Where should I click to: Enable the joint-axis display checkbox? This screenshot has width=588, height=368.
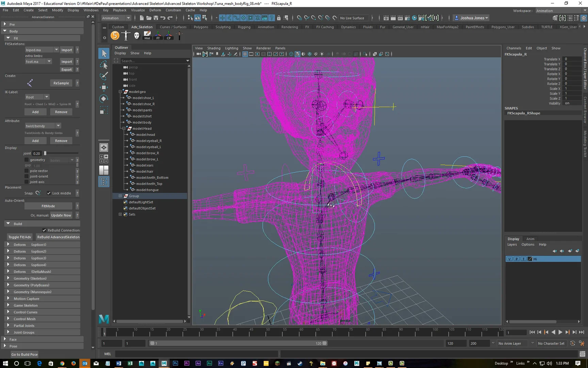(x=26, y=182)
